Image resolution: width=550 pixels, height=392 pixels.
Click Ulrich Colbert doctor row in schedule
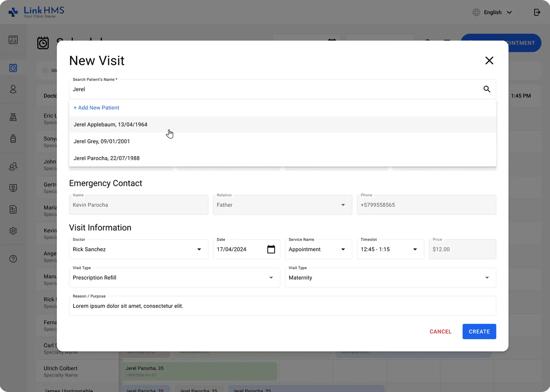(x=78, y=371)
